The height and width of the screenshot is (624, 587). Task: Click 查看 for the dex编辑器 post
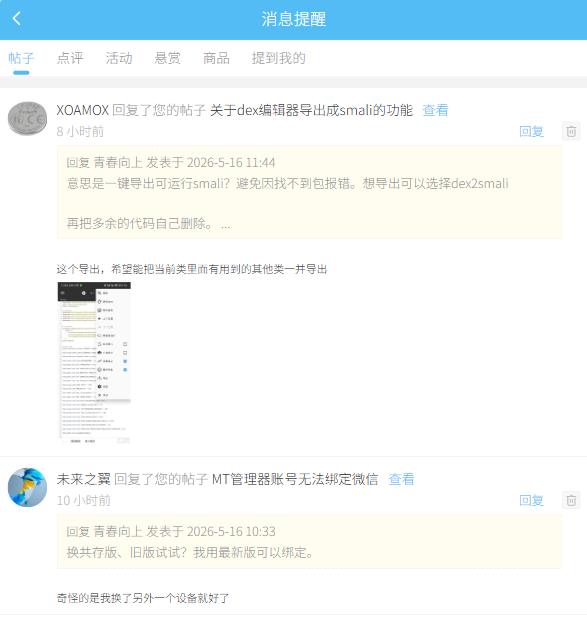[435, 110]
